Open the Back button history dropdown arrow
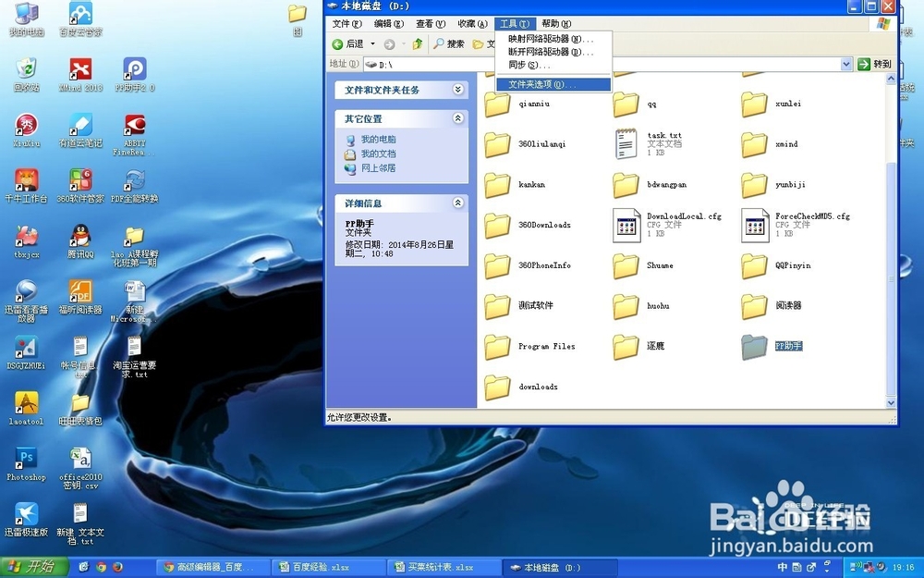Image resolution: width=924 pixels, height=578 pixels. point(371,43)
